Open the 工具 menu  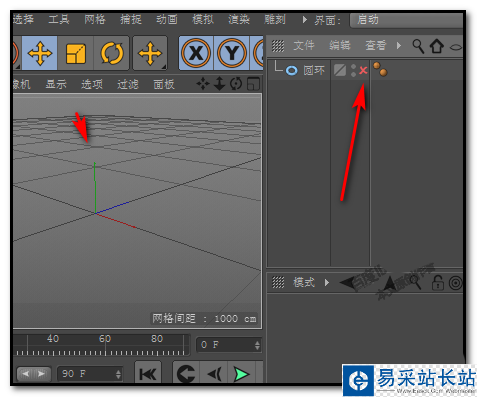click(59, 19)
